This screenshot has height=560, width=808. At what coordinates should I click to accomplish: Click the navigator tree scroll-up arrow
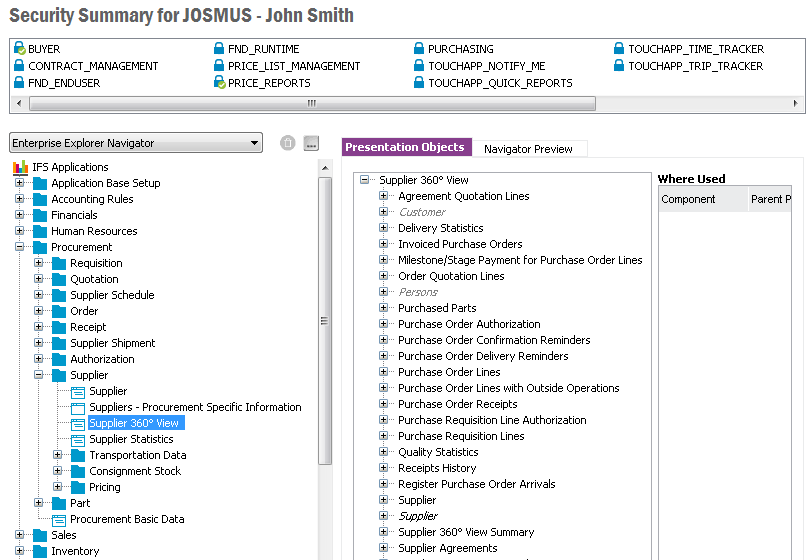325,168
